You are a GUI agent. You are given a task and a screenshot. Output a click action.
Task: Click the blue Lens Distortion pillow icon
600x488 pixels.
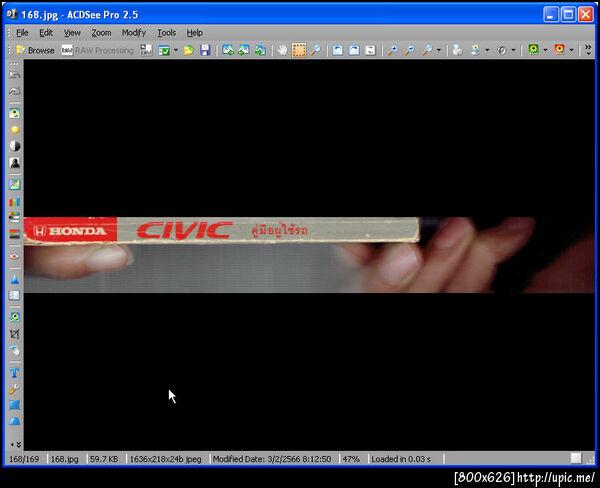[15, 405]
